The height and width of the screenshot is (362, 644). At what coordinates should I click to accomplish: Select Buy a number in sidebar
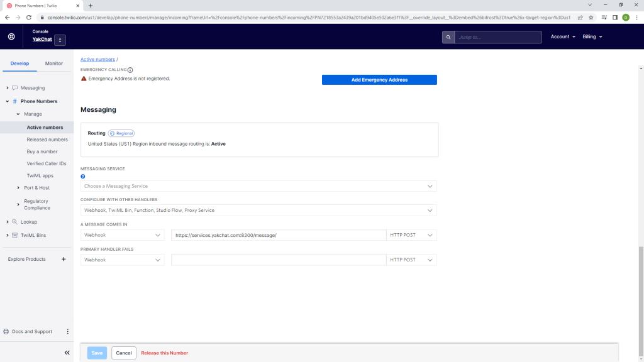point(42,151)
